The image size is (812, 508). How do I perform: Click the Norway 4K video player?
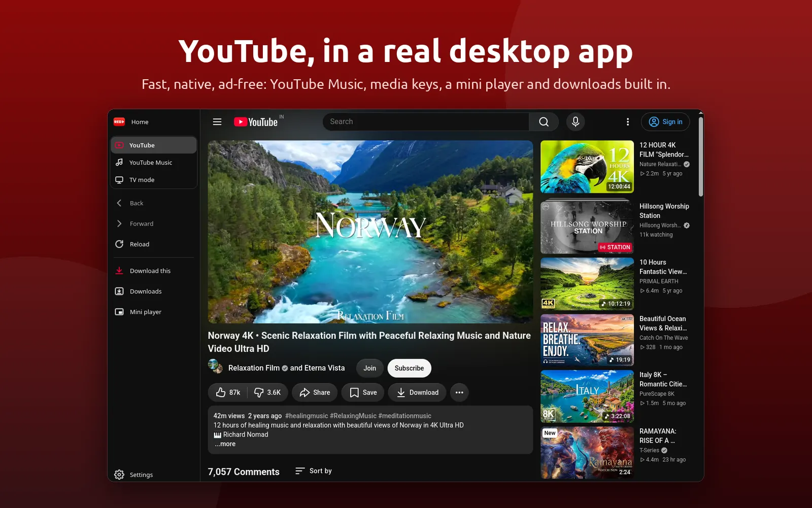(x=370, y=232)
